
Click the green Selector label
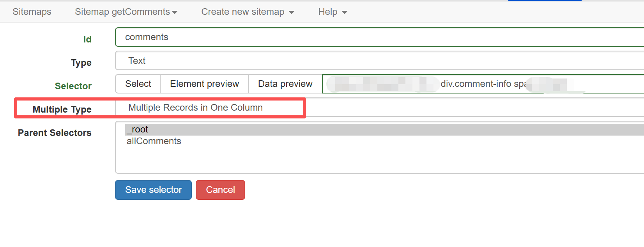73,86
